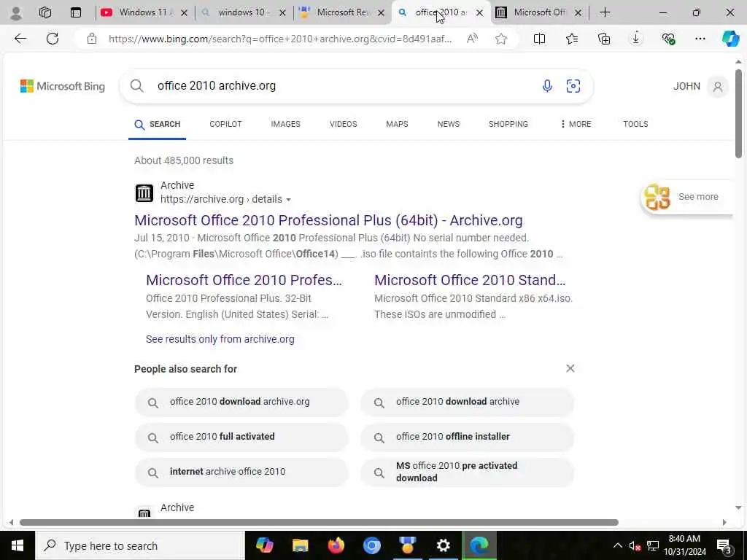Open the browser profile icon

pyautogui.click(x=16, y=13)
